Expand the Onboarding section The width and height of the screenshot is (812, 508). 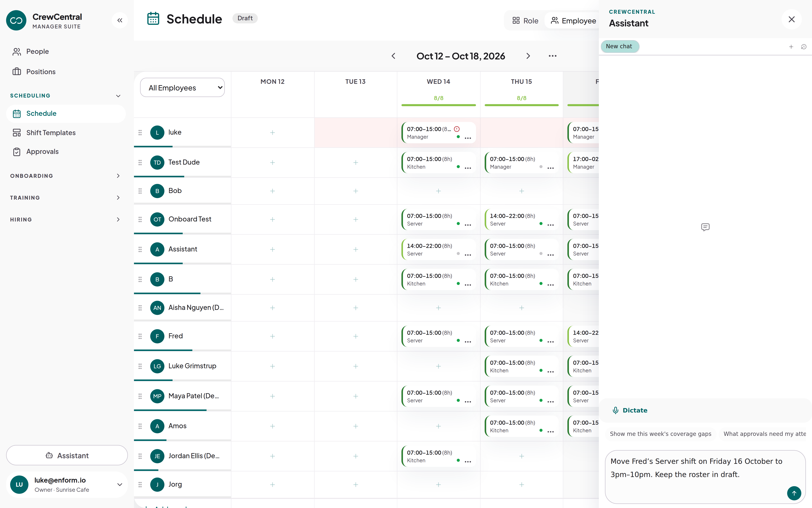coord(65,176)
